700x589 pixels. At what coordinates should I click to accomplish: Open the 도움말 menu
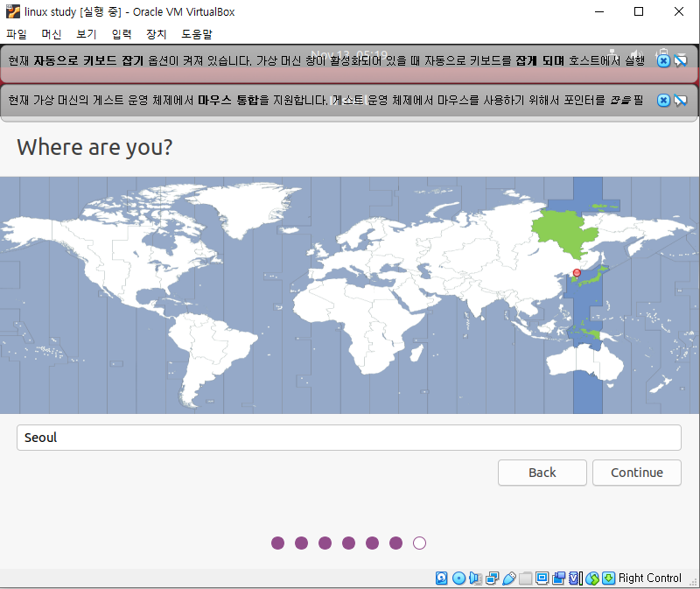[x=197, y=34]
